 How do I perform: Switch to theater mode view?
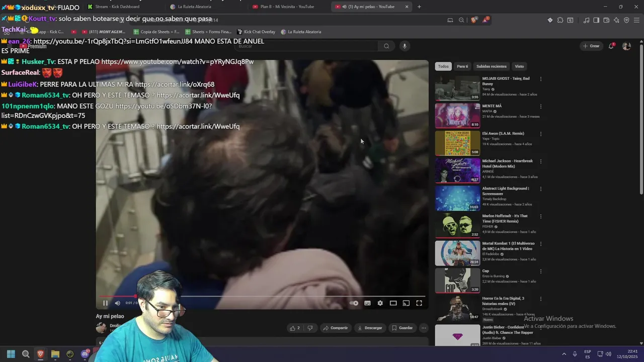pyautogui.click(x=393, y=303)
